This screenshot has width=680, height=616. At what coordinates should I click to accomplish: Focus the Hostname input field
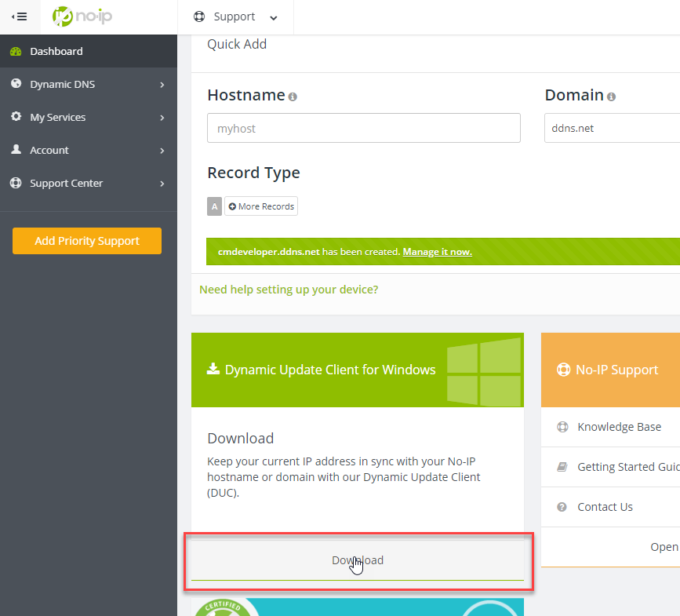(364, 128)
